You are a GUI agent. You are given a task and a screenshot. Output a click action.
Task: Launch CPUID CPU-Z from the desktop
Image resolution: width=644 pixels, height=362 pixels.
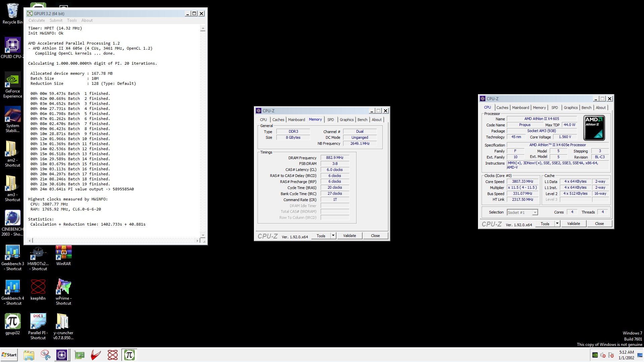pyautogui.click(x=12, y=48)
